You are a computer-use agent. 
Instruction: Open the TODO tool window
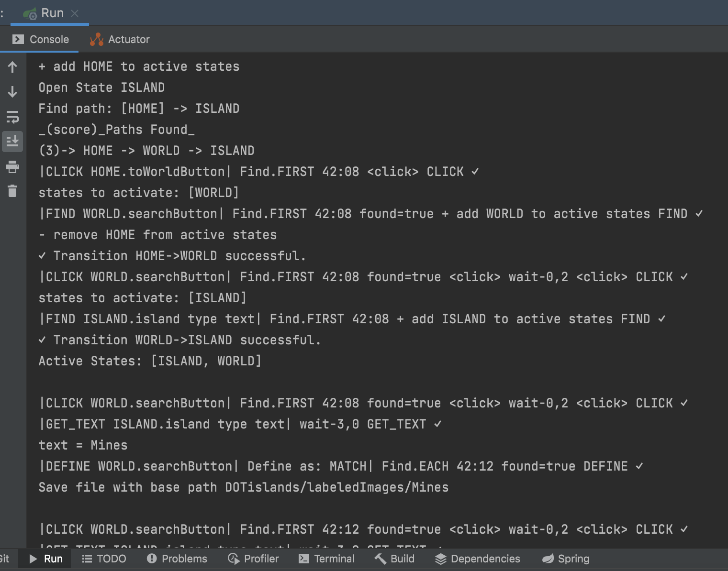coord(104,559)
